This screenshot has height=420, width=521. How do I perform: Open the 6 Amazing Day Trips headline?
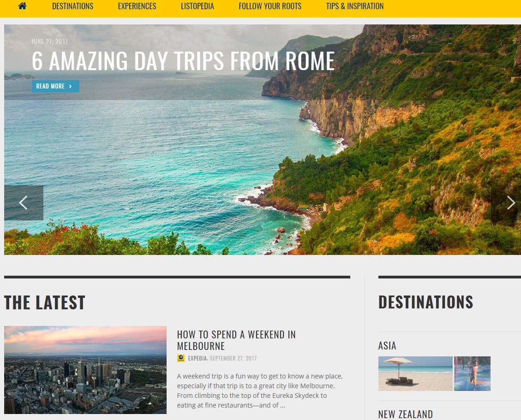coord(183,61)
